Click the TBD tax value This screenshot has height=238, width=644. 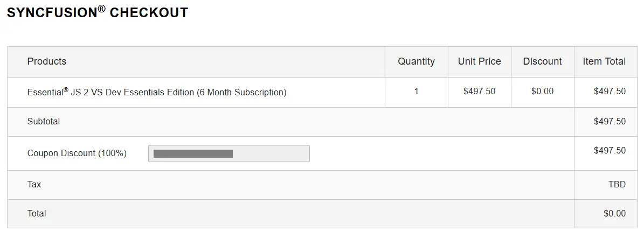[x=617, y=185]
